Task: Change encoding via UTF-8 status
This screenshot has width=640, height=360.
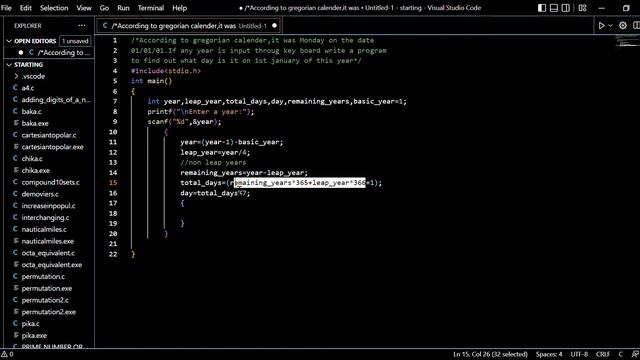Action: click(x=579, y=354)
